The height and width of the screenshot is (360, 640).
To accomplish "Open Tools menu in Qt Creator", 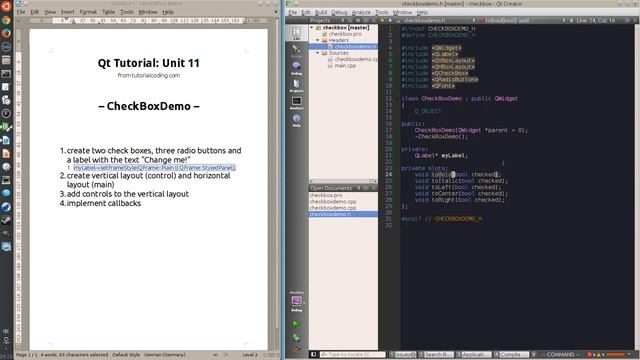I will tap(382, 12).
